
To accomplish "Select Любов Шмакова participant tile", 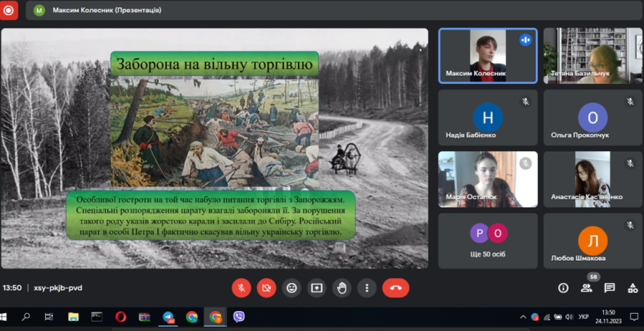I will coord(592,241).
